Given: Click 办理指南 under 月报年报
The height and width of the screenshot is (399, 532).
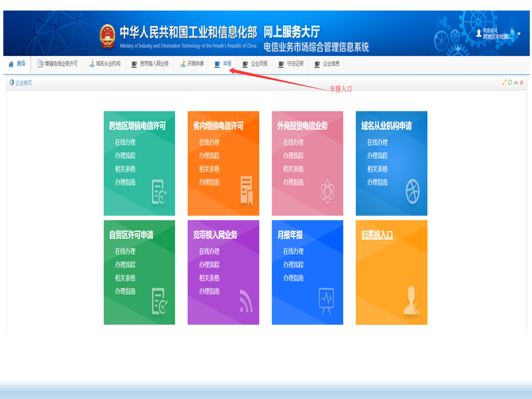Looking at the screenshot, I should click(x=294, y=278).
